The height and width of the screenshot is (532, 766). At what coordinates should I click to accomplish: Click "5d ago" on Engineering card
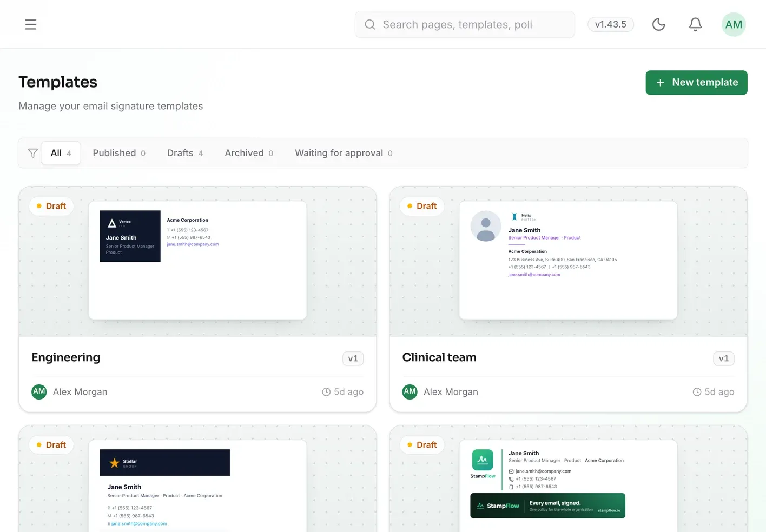tap(348, 392)
